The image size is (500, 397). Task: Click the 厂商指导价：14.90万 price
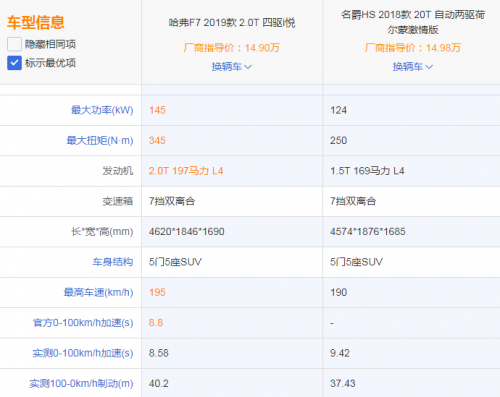pyautogui.click(x=232, y=48)
